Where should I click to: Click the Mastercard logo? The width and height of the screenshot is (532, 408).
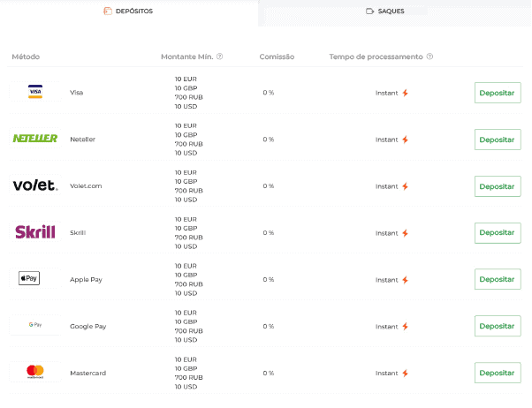pos(35,373)
